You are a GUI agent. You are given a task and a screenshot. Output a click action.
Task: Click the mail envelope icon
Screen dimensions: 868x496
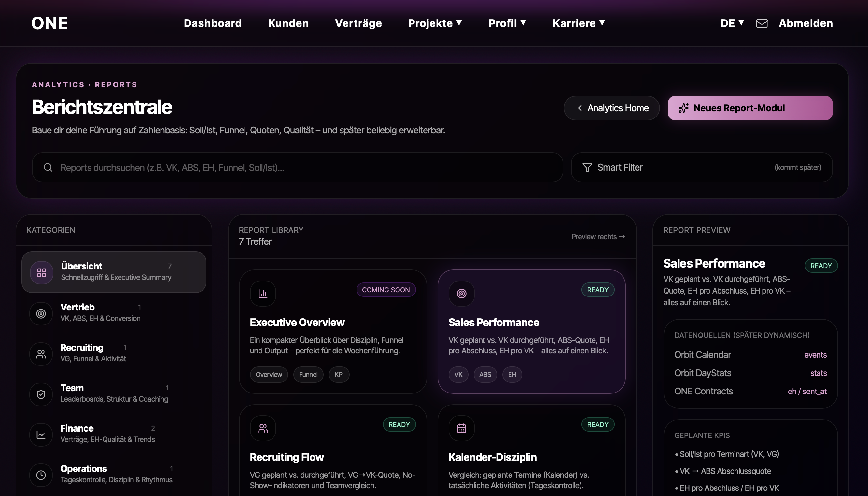[761, 23]
